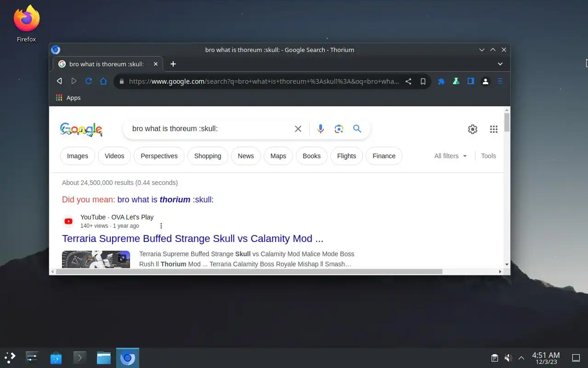Select the Images filter chip
Viewport: 588px width, 368px height.
tap(78, 156)
